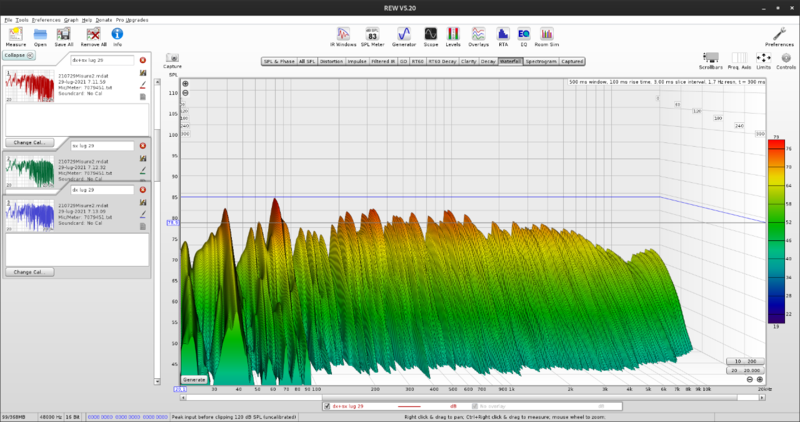Toggle the Freq. Axis mode
The height and width of the screenshot is (422, 800).
(739, 58)
